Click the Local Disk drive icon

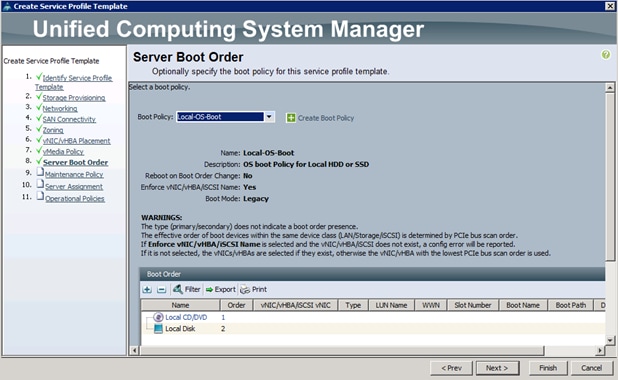[158, 329]
